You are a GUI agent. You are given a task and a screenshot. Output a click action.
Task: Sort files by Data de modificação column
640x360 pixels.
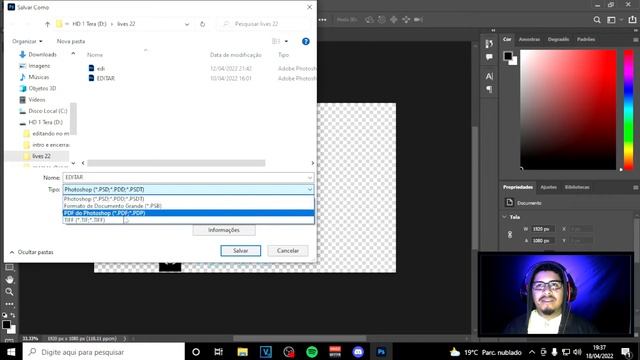tap(236, 55)
